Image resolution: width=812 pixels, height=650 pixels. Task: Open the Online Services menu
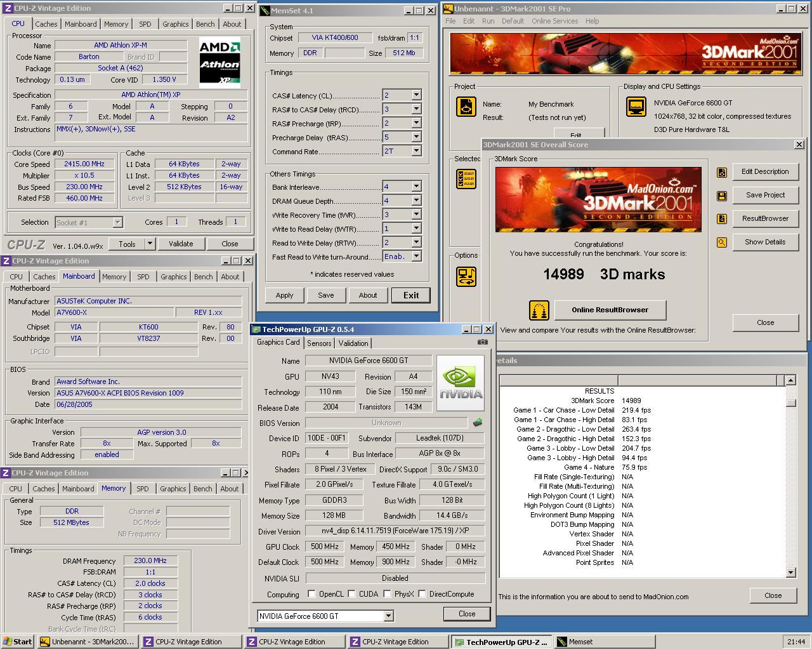click(x=554, y=21)
